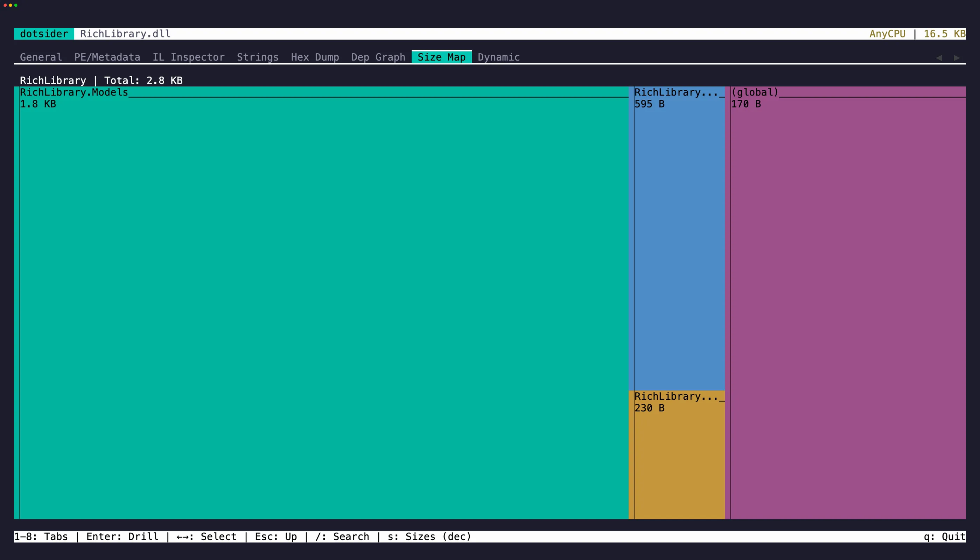980x560 pixels.
Task: Select the General tab
Action: (41, 57)
